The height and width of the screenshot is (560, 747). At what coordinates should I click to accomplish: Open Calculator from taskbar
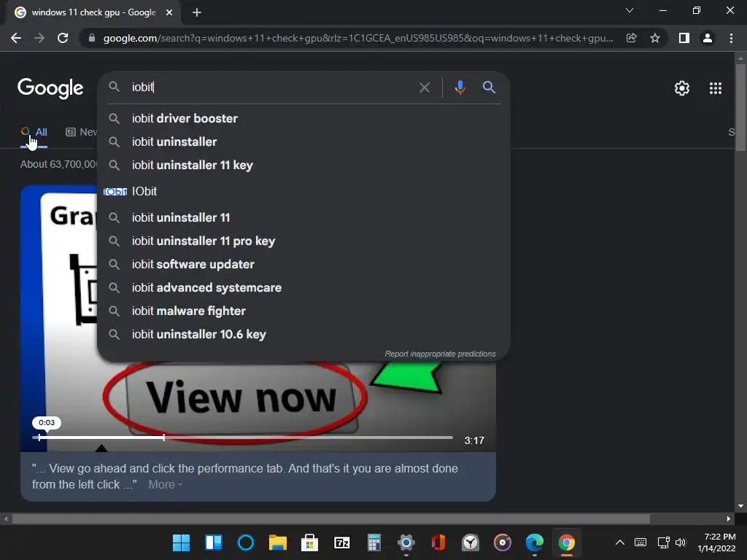click(374, 542)
